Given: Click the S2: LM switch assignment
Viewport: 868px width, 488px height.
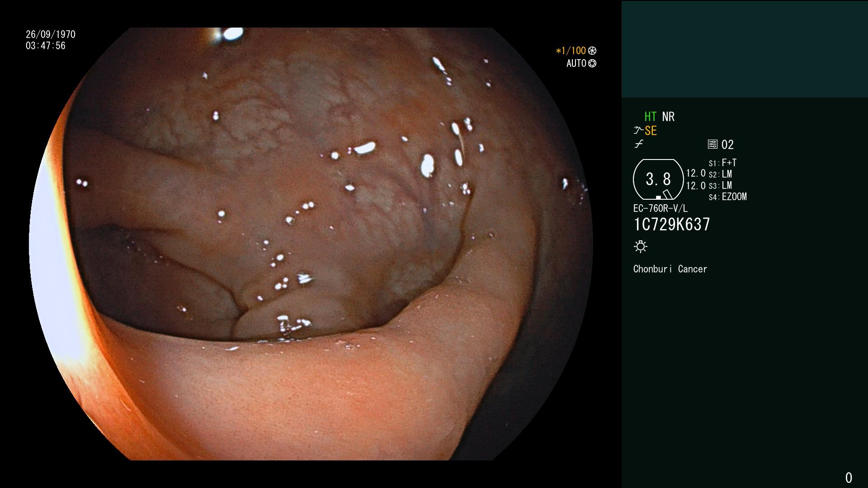Looking at the screenshot, I should [721, 174].
